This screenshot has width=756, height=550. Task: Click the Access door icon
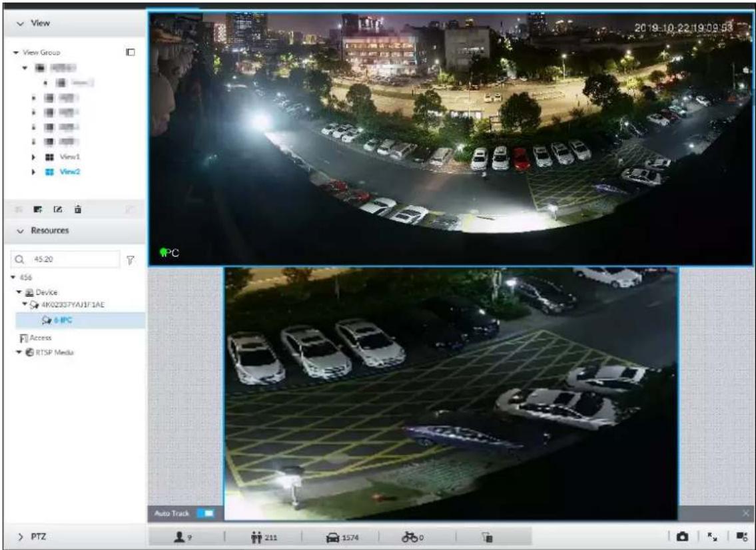pos(23,338)
